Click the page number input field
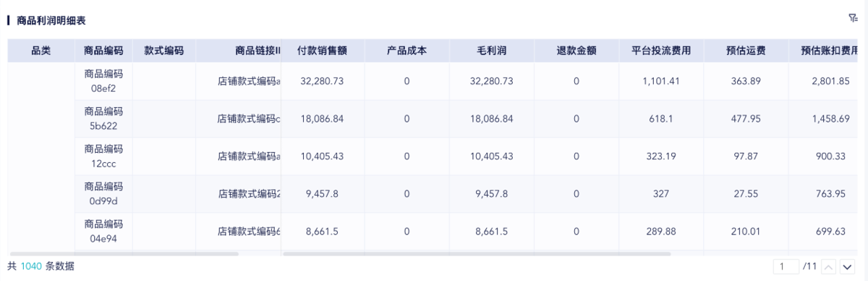The width and height of the screenshot is (868, 281). pos(786,267)
